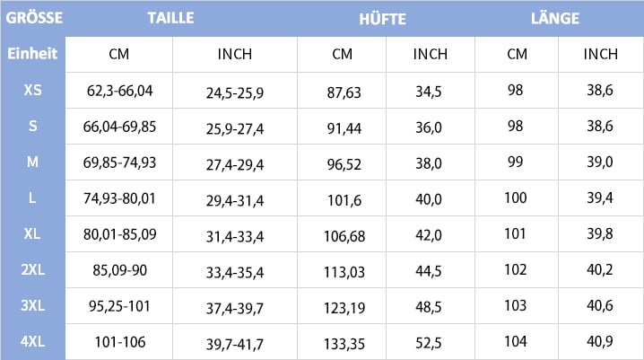Select the XL size label
The image size is (644, 360).
coord(32,233)
